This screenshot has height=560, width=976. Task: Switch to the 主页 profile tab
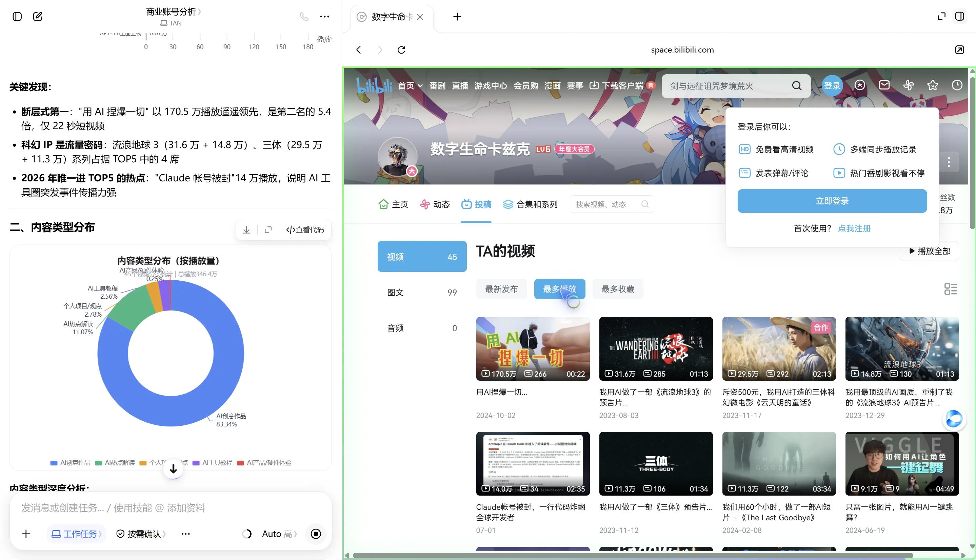(x=393, y=204)
